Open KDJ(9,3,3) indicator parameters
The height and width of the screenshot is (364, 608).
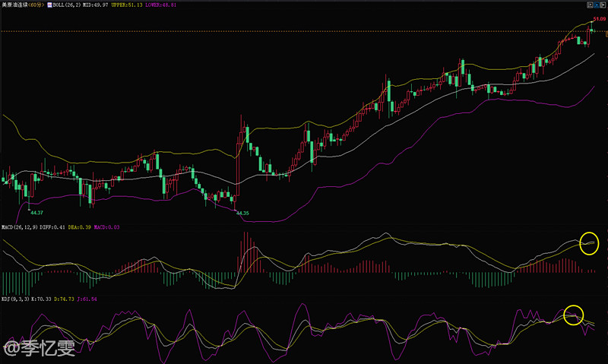coord(15,300)
